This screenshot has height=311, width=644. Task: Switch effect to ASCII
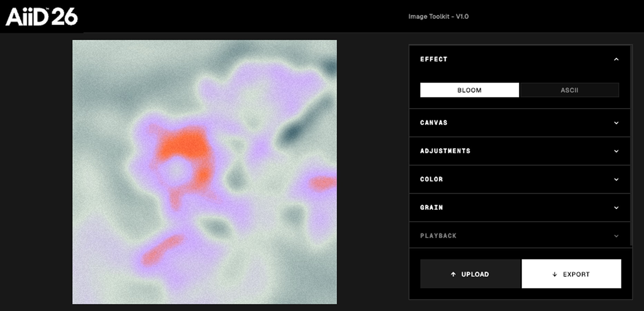(569, 90)
